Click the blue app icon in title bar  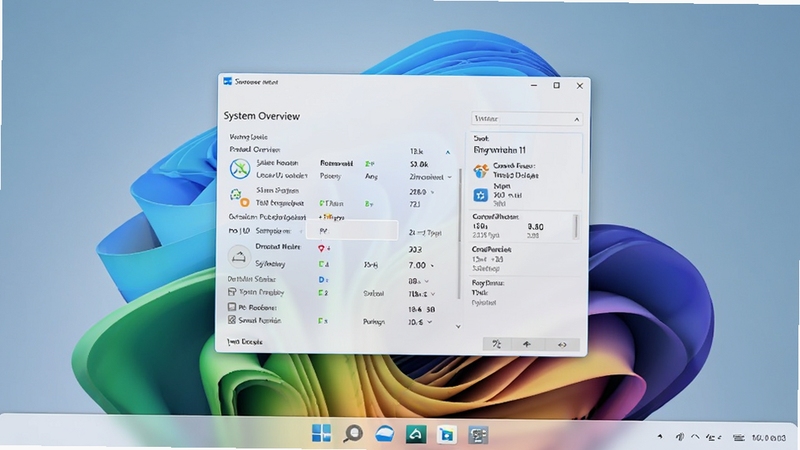(228, 82)
